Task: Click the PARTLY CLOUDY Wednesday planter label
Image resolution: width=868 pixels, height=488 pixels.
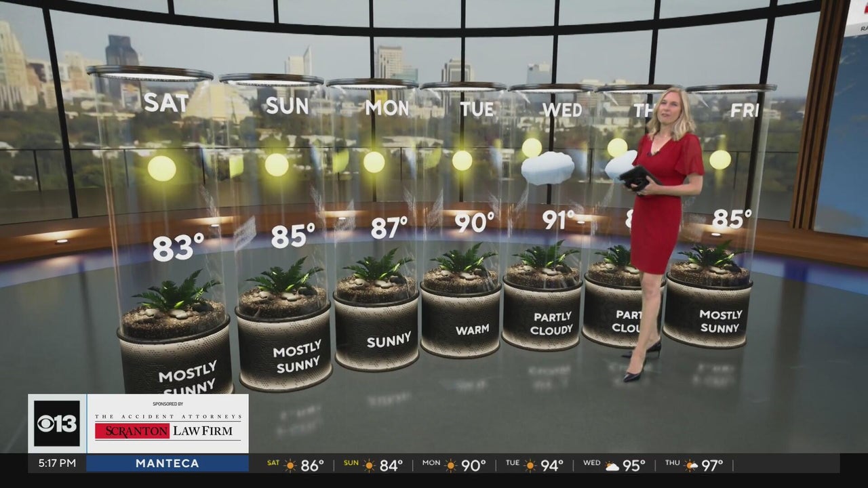Action: click(x=551, y=324)
